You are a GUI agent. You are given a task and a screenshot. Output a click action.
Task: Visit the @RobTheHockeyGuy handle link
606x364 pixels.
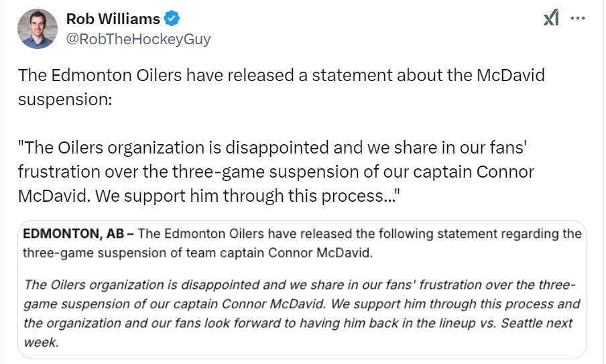click(138, 39)
